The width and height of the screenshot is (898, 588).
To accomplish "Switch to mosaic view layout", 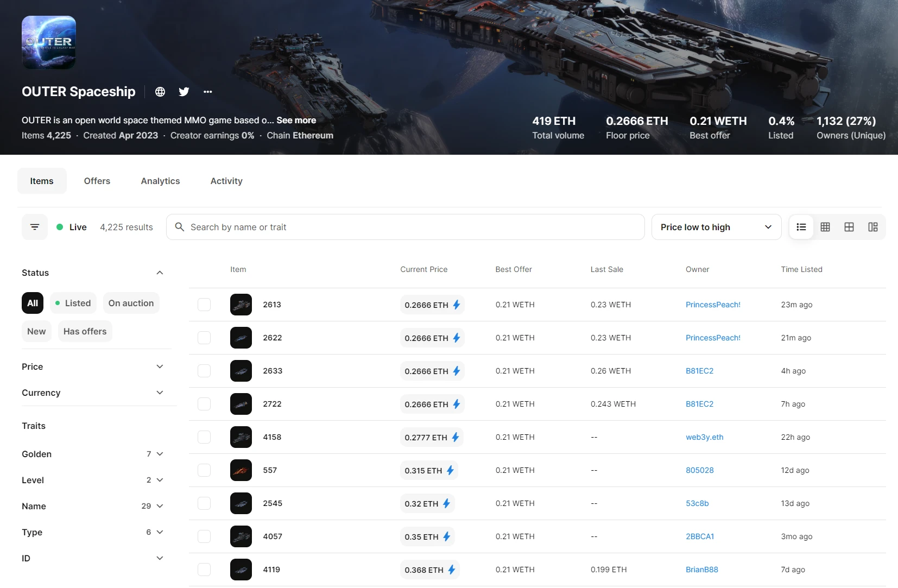I will (x=873, y=227).
